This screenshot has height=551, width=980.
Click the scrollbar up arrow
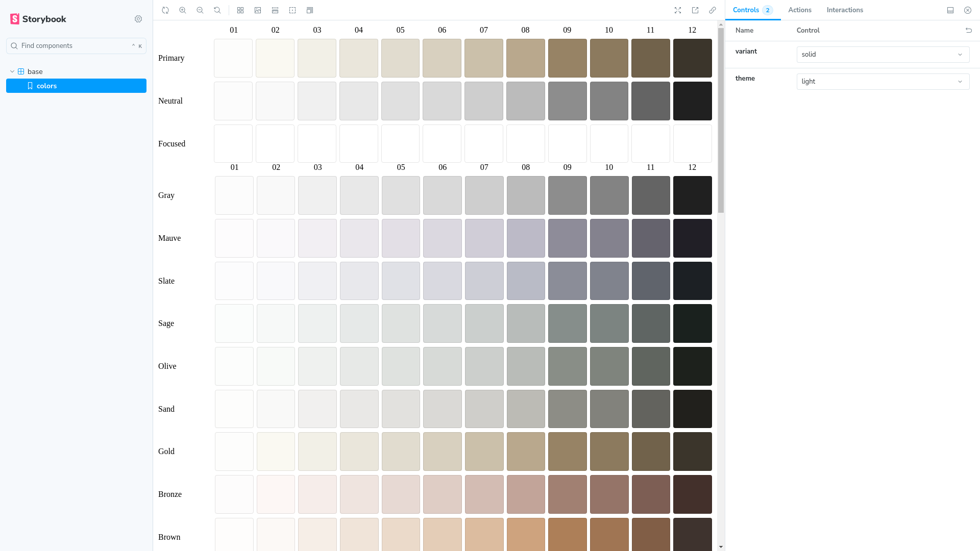click(x=721, y=24)
